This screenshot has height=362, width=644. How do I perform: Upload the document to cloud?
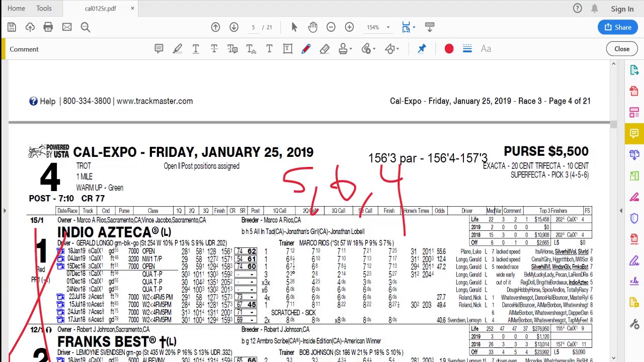[x=30, y=27]
